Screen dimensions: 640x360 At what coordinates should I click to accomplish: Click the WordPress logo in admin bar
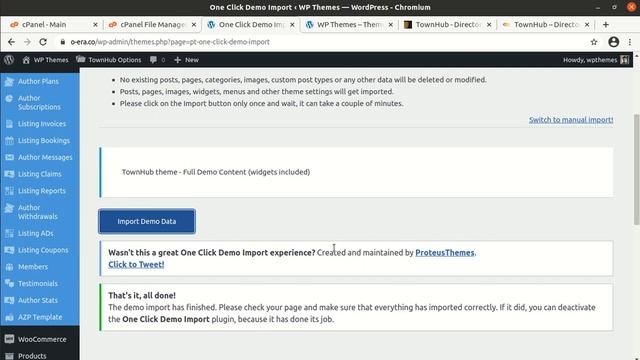pyautogui.click(x=9, y=60)
